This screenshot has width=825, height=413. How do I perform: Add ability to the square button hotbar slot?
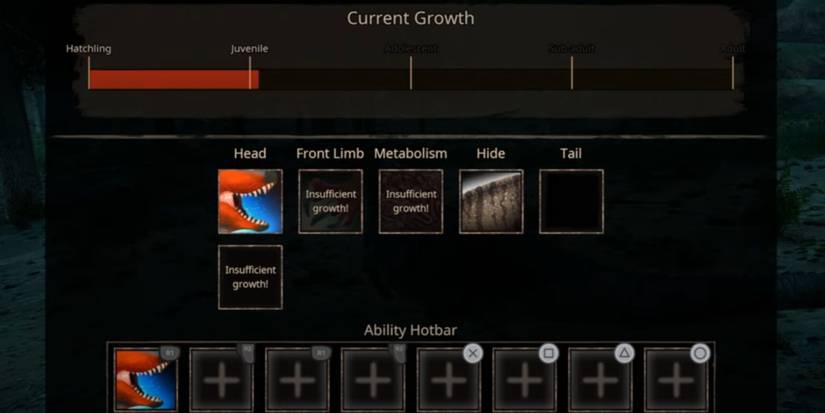pyautogui.click(x=525, y=379)
